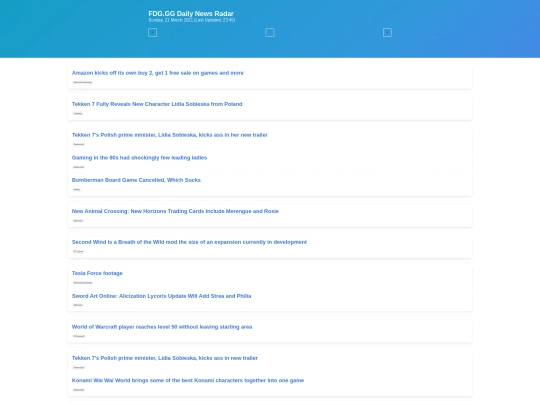
Task: Open Tekken 7 headline ending 'in her new trailer'
Action: (169, 135)
